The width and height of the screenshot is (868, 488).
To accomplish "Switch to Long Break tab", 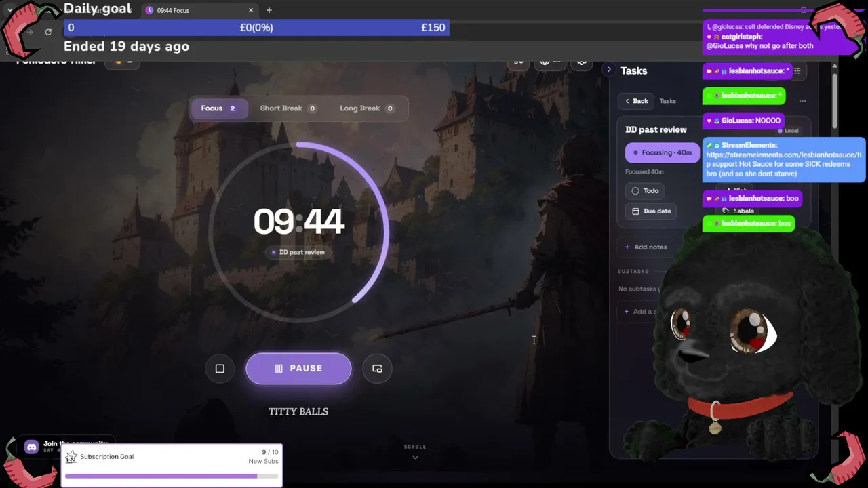I will [x=367, y=108].
